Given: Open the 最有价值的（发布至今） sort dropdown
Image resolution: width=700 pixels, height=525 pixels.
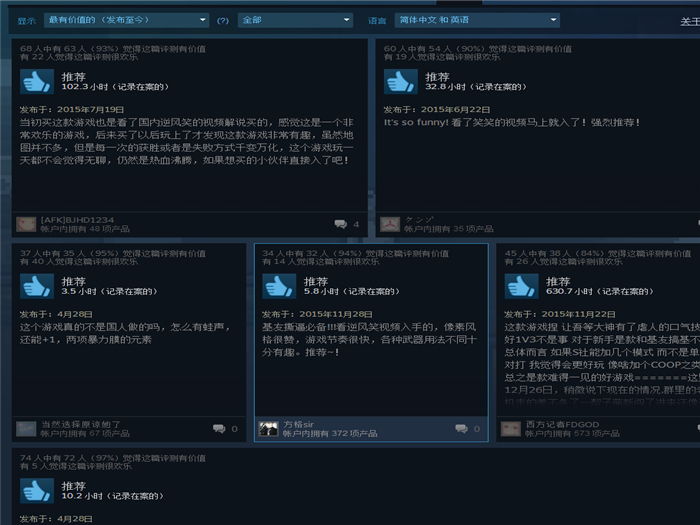Looking at the screenshot, I should (x=126, y=20).
